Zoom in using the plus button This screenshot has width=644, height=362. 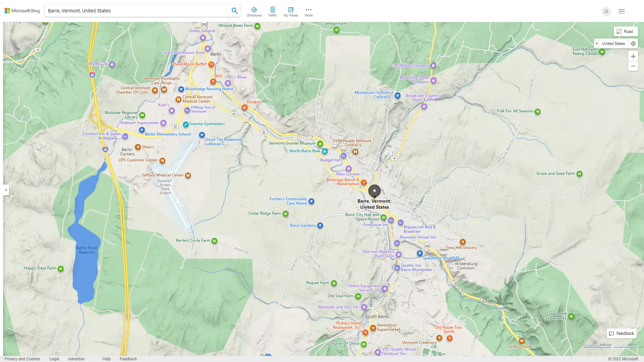633,56
